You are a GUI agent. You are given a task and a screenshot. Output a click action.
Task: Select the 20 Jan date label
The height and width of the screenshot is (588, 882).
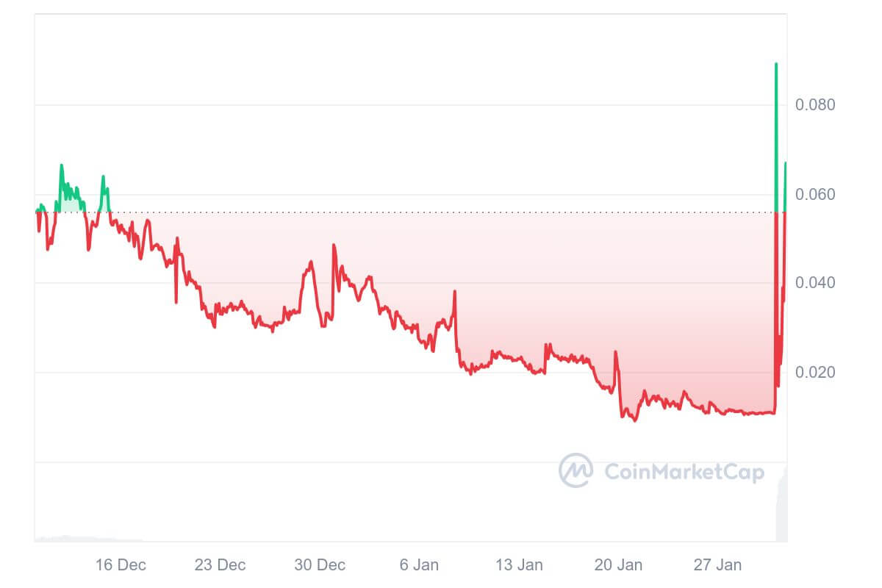618,564
